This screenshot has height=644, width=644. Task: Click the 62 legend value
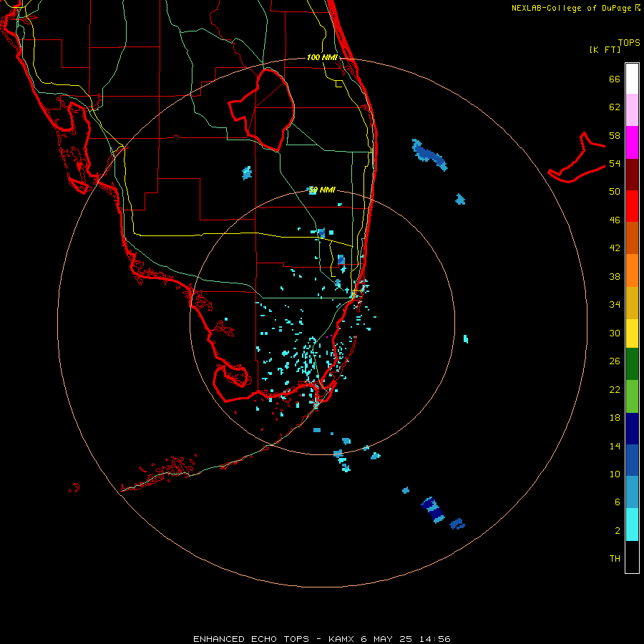[615, 107]
